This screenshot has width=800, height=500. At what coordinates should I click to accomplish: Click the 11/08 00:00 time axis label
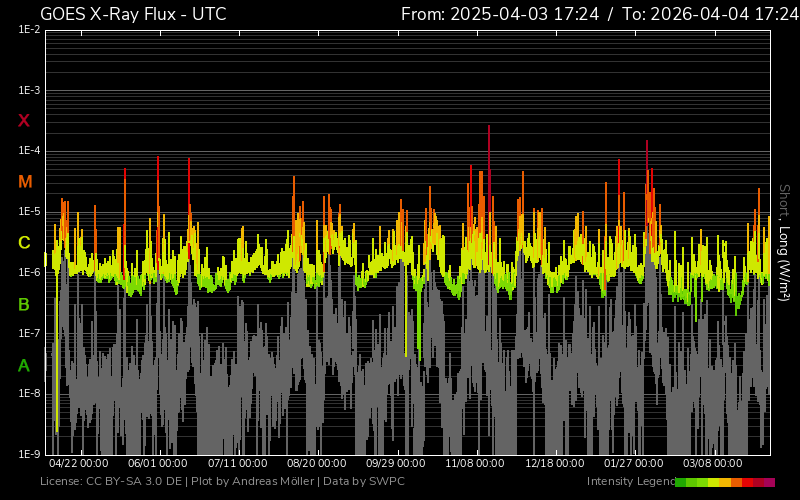point(475,464)
